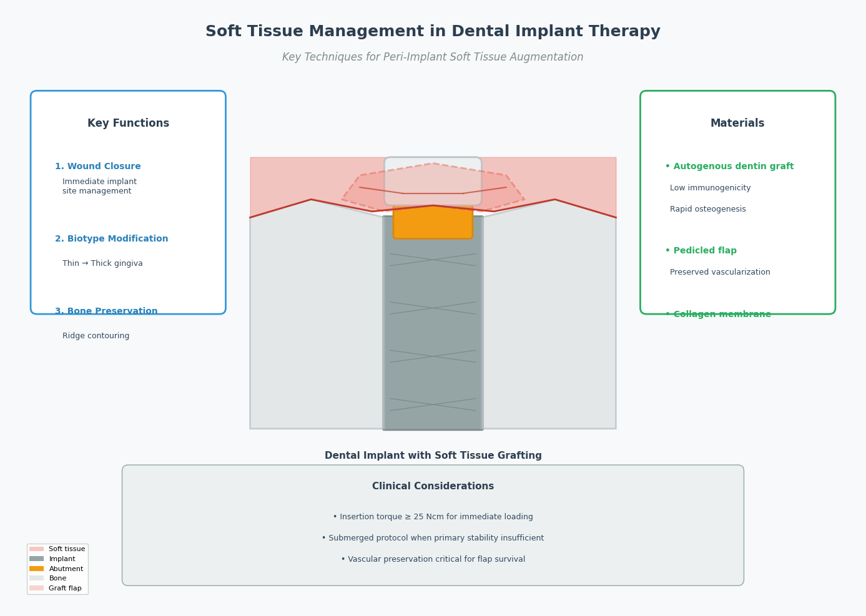The height and width of the screenshot is (616, 866).
Task: Select 'Collagen membrane' bullet
Action: click(x=718, y=315)
